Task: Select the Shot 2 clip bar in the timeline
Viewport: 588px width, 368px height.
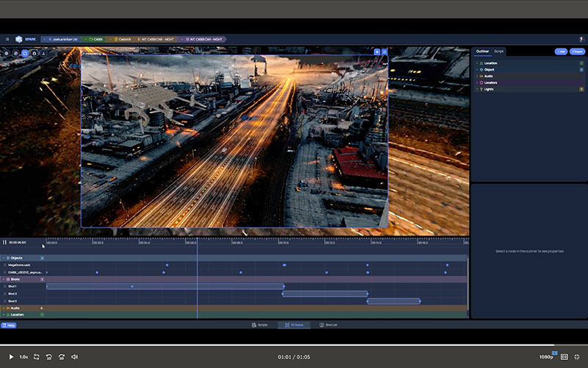Action: click(x=325, y=294)
